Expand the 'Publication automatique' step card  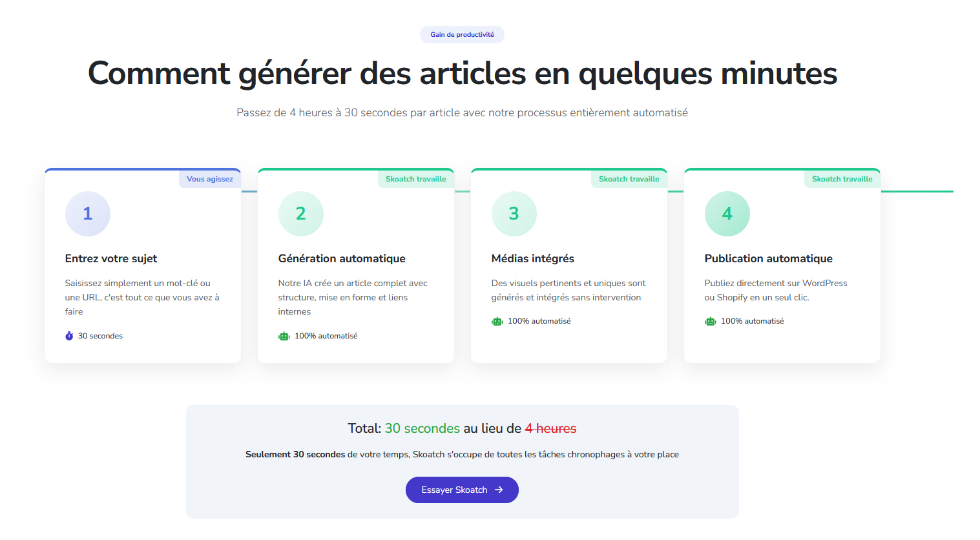point(782,265)
